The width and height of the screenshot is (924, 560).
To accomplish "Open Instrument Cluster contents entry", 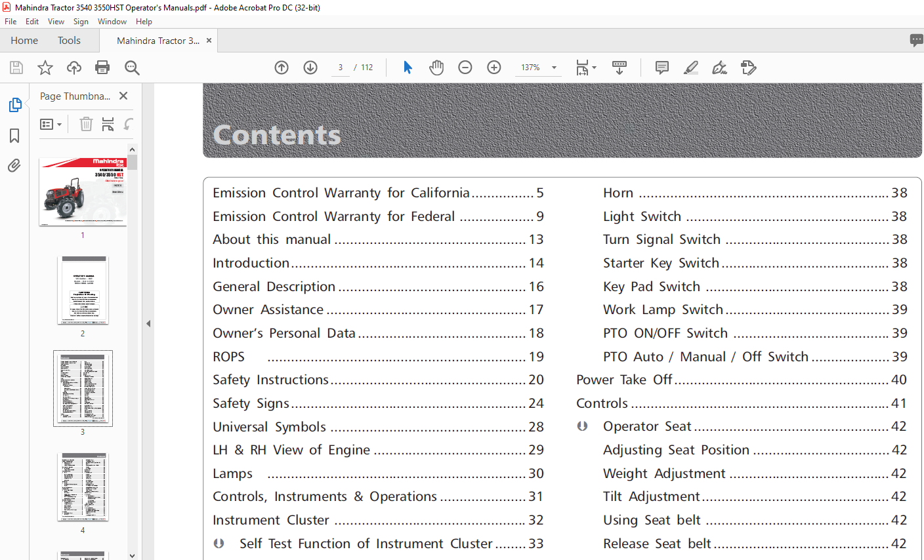I will pos(378,520).
